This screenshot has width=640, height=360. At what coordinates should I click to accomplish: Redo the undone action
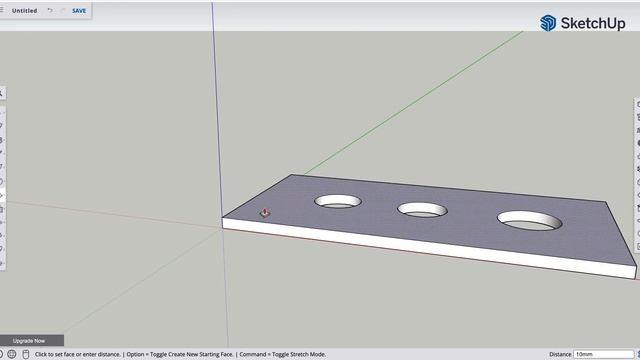pyautogui.click(x=63, y=11)
